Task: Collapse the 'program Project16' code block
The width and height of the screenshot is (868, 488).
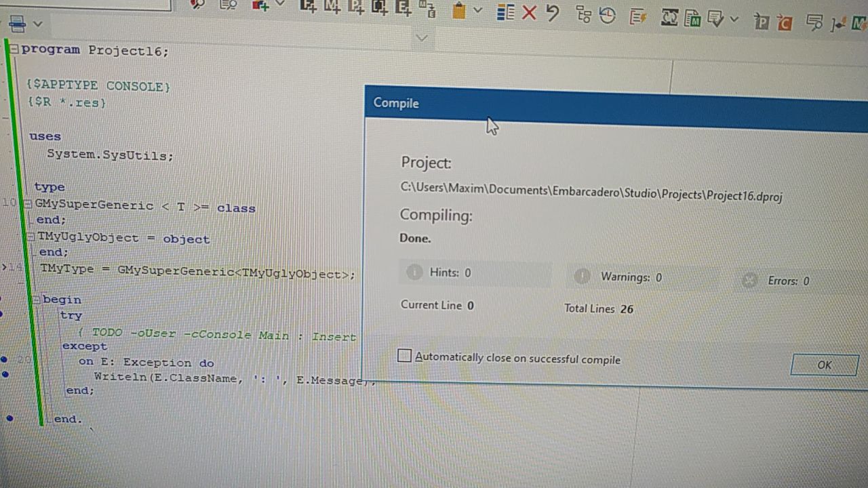Action: pyautogui.click(x=15, y=49)
